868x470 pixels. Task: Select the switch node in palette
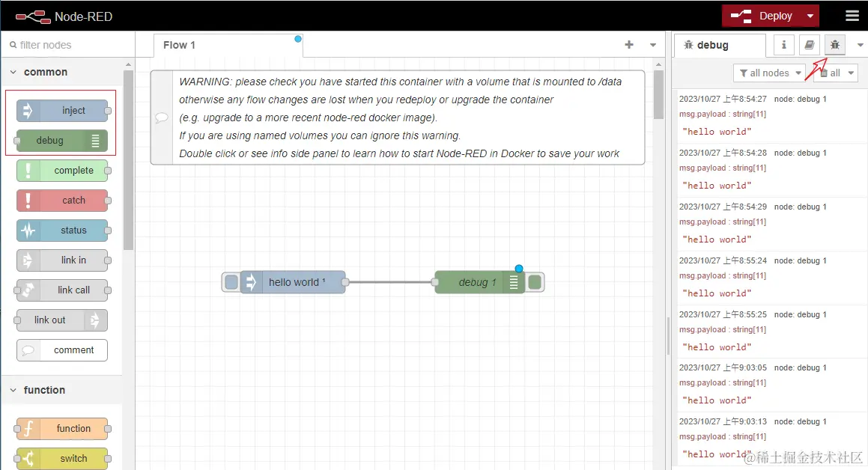tap(62, 458)
